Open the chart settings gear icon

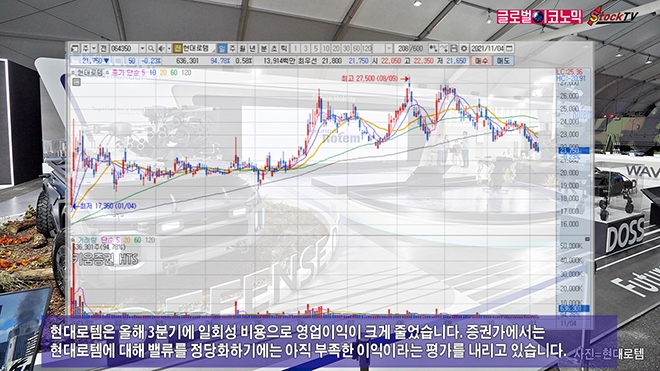(464, 48)
